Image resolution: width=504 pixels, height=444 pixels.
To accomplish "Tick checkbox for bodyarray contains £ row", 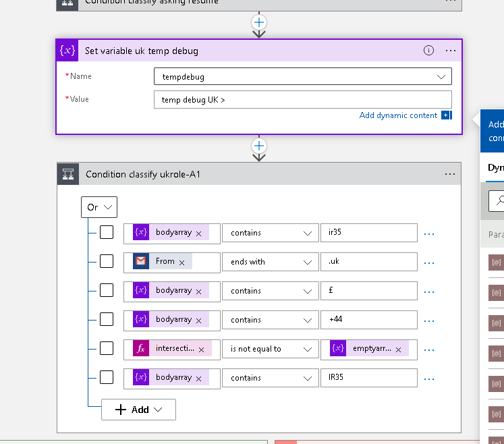I will (x=107, y=290).
